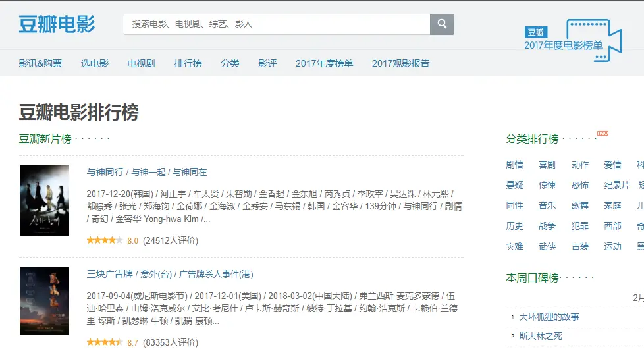Click the 8.7 rating of 三块广告牌

tap(132, 342)
